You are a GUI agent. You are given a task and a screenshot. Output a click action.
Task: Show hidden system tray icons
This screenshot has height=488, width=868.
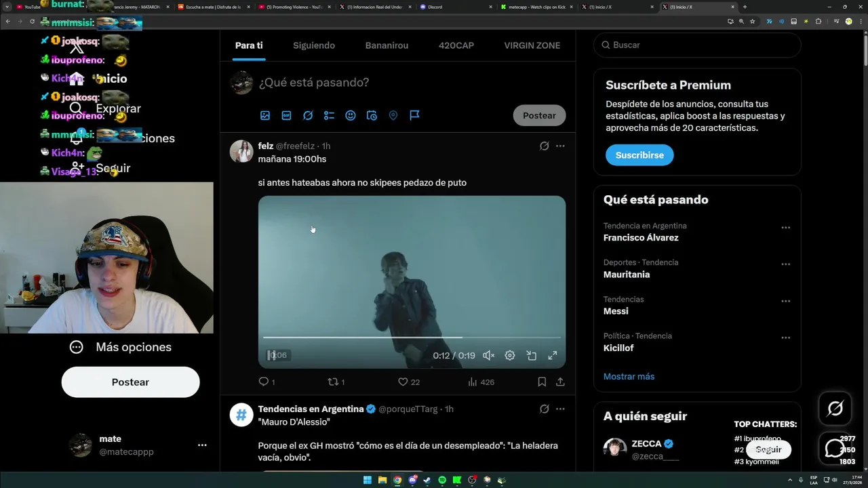789,480
